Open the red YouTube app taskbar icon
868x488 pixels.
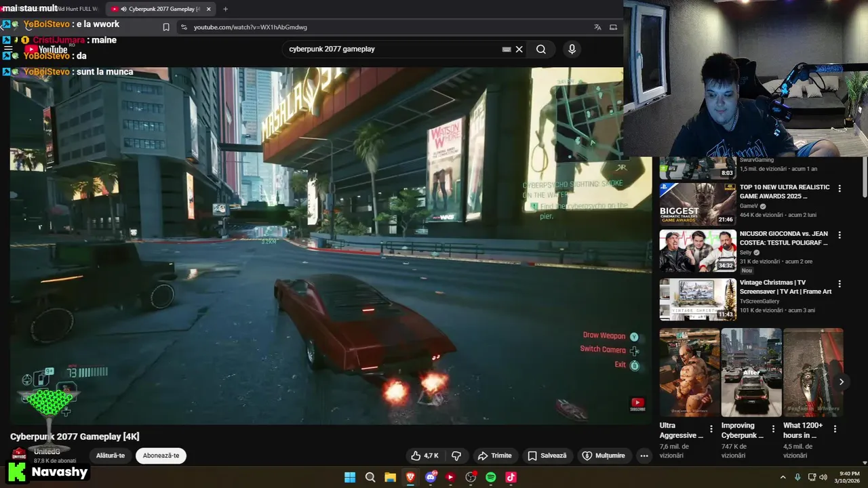[450, 477]
